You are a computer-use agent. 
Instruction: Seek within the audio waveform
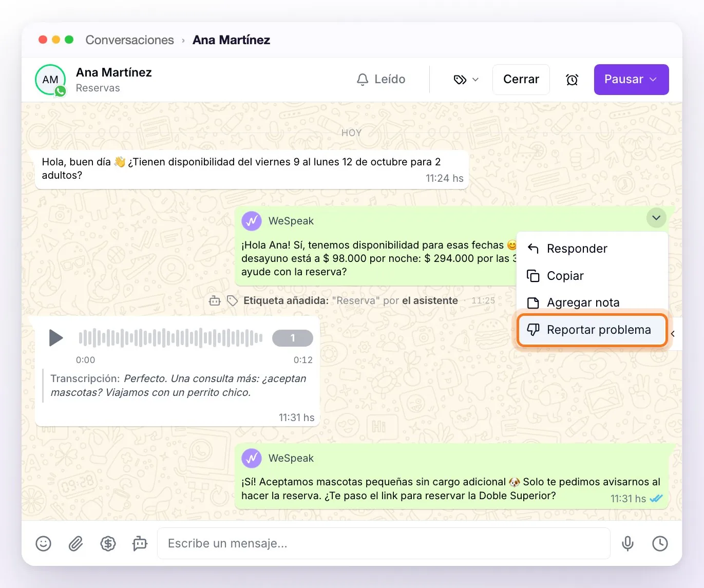point(170,338)
